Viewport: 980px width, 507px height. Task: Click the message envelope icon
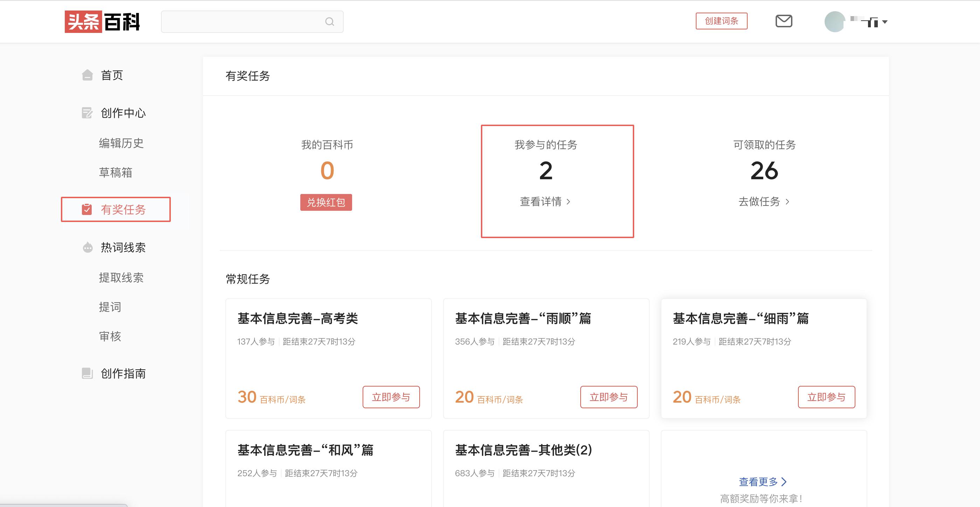pos(784,21)
